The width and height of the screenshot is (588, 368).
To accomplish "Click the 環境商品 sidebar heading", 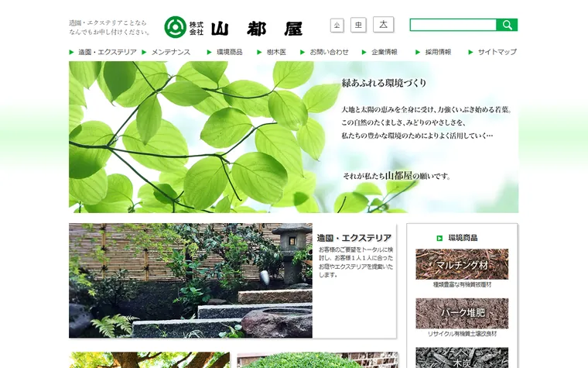I will pyautogui.click(x=463, y=238).
